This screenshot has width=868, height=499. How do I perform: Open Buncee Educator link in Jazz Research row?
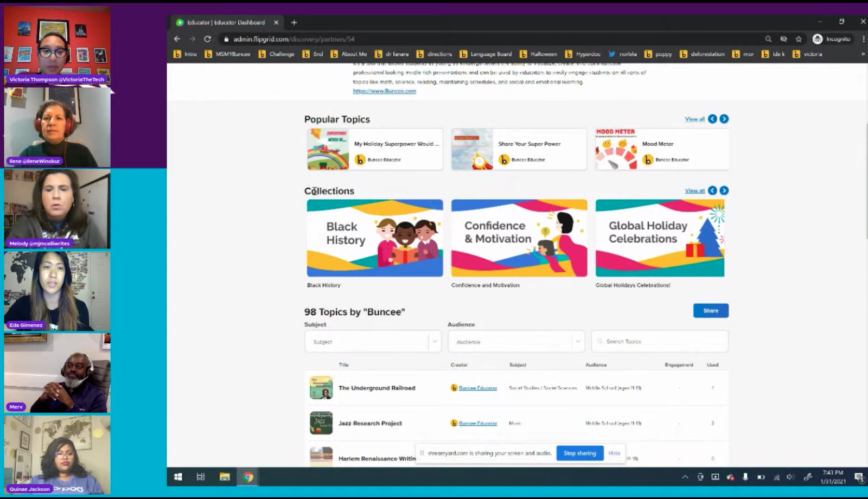pyautogui.click(x=478, y=423)
